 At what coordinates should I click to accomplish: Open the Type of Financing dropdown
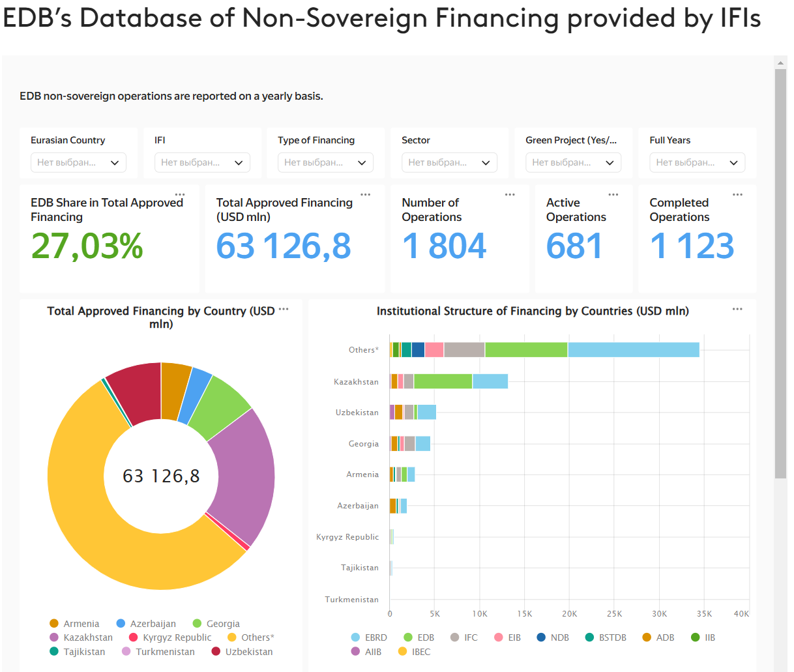pos(325,163)
